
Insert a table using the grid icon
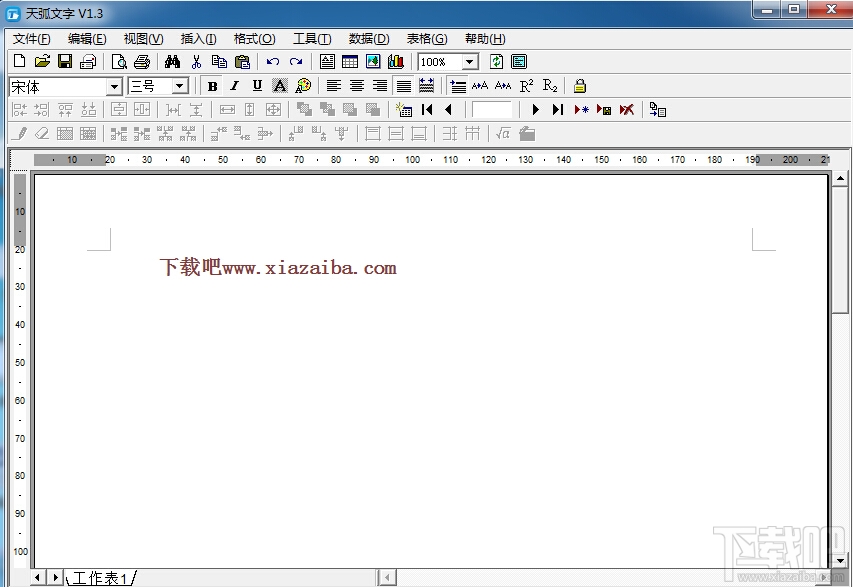click(x=350, y=61)
